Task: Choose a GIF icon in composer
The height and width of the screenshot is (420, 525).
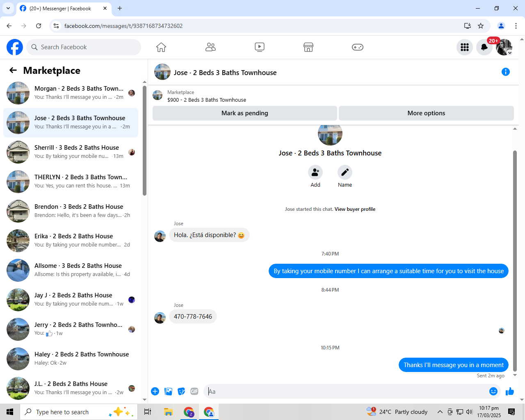Action: 194,391
